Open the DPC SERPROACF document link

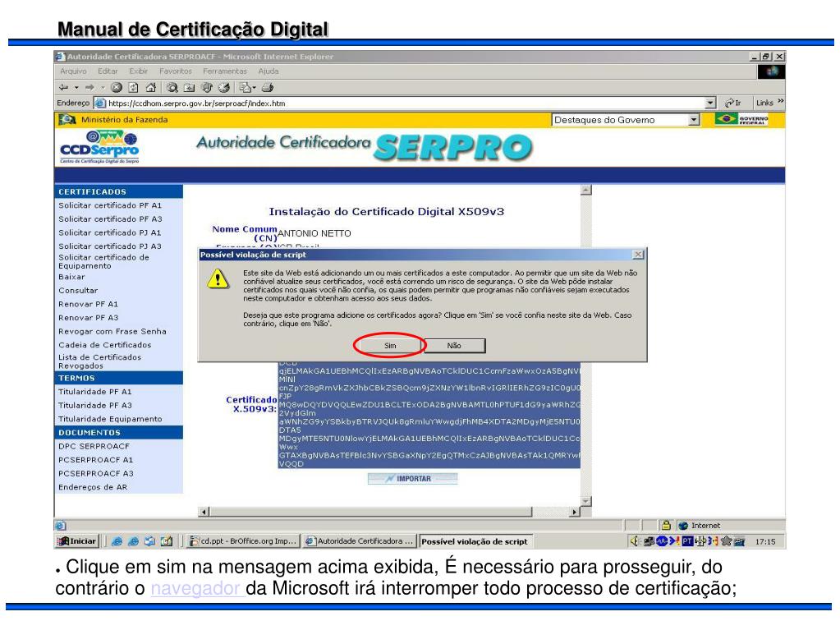coord(94,446)
